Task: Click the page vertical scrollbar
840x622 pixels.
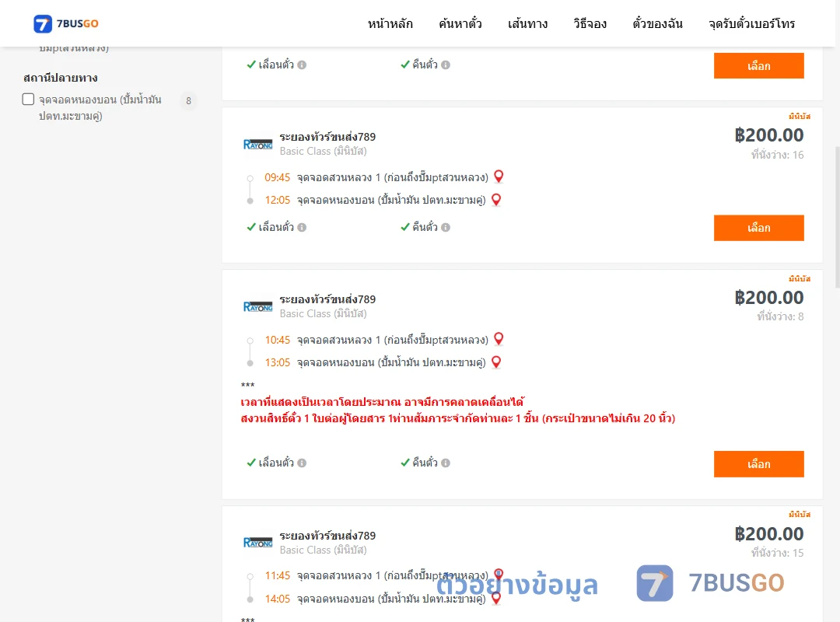Action: click(837, 217)
